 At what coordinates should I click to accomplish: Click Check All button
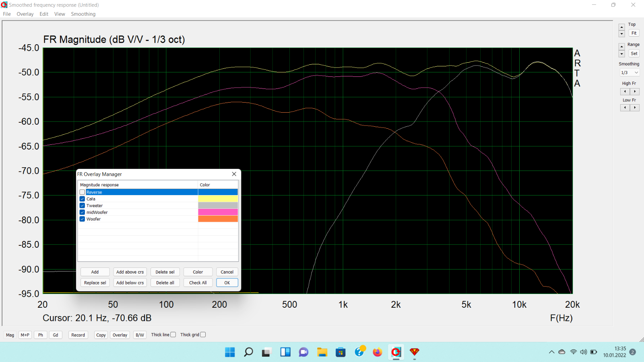[198, 283]
